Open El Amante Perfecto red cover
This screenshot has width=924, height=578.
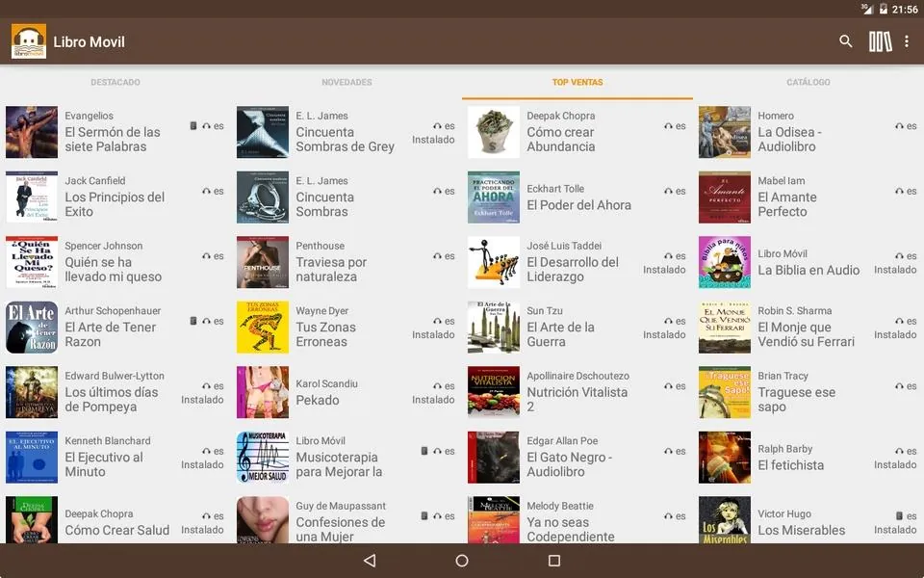[725, 197]
